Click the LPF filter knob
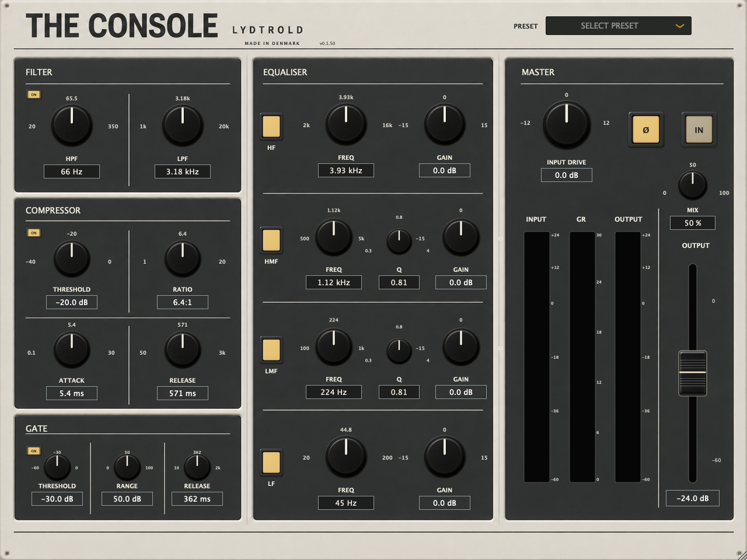Image resolution: width=747 pixels, height=560 pixels. [x=183, y=125]
